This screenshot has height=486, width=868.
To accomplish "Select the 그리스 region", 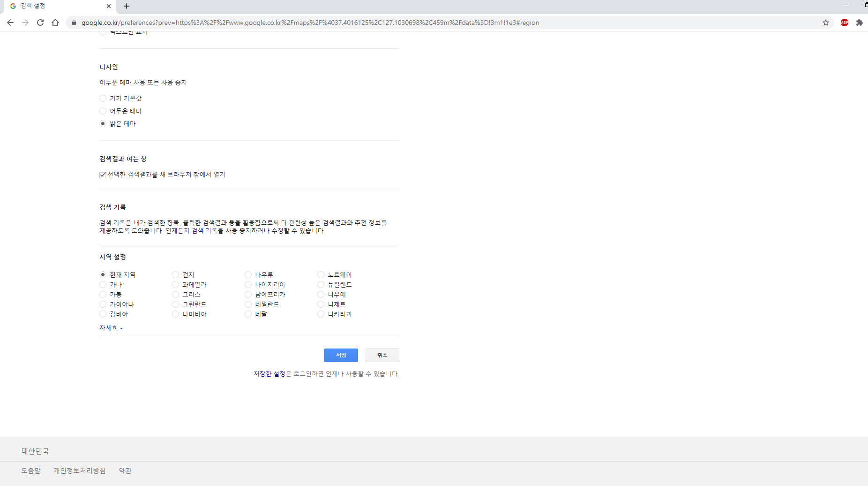I will click(176, 295).
